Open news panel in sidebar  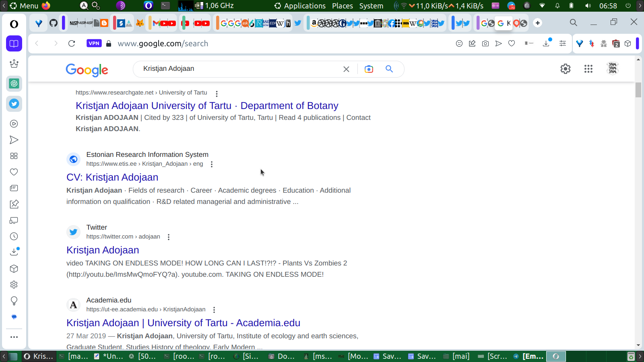pos(14,188)
